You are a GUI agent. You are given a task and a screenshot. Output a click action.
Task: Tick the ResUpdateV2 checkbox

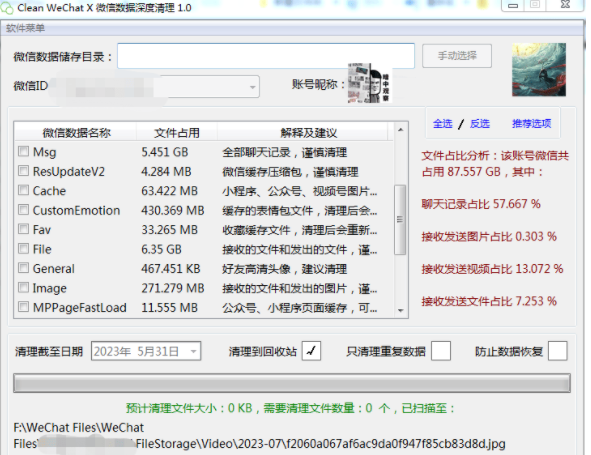pos(23,171)
